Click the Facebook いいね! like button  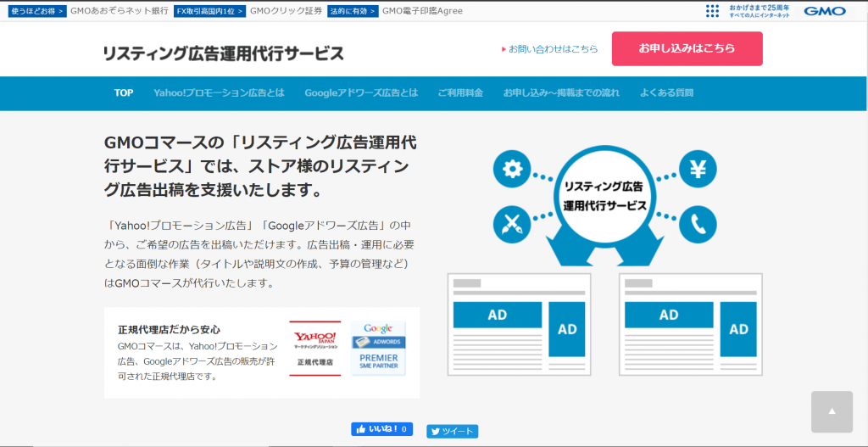381,428
